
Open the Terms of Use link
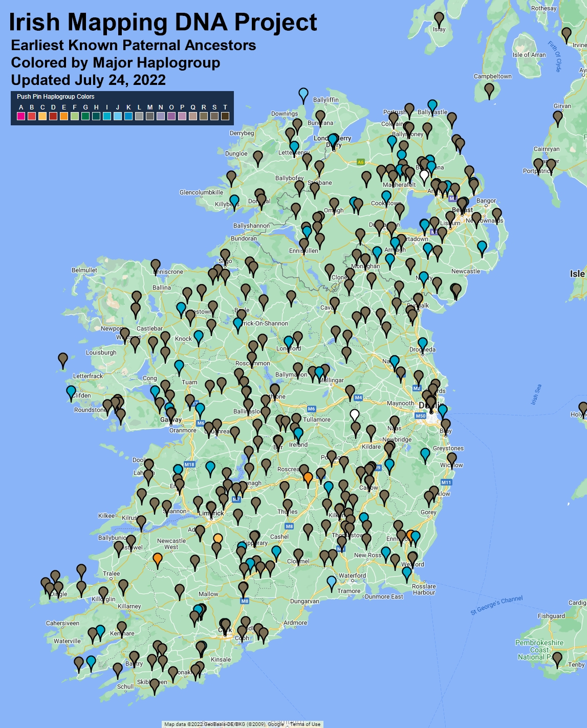[x=306, y=724]
